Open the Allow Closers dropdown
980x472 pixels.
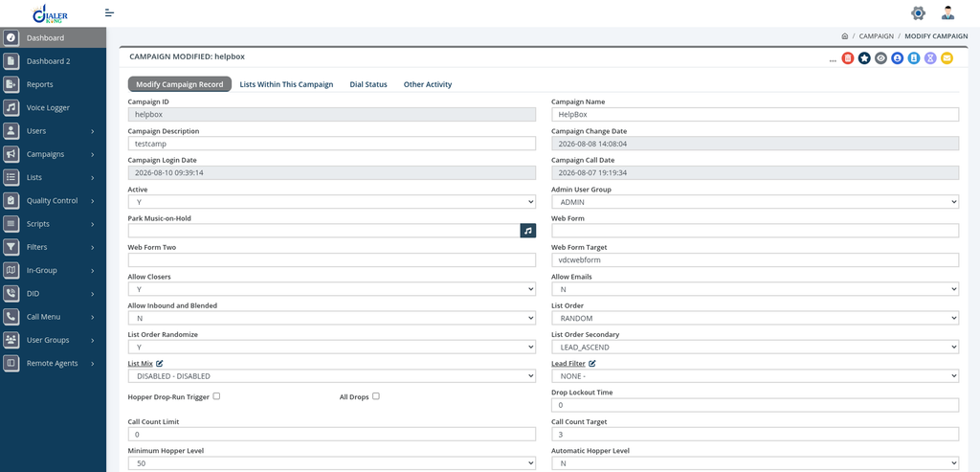point(332,289)
